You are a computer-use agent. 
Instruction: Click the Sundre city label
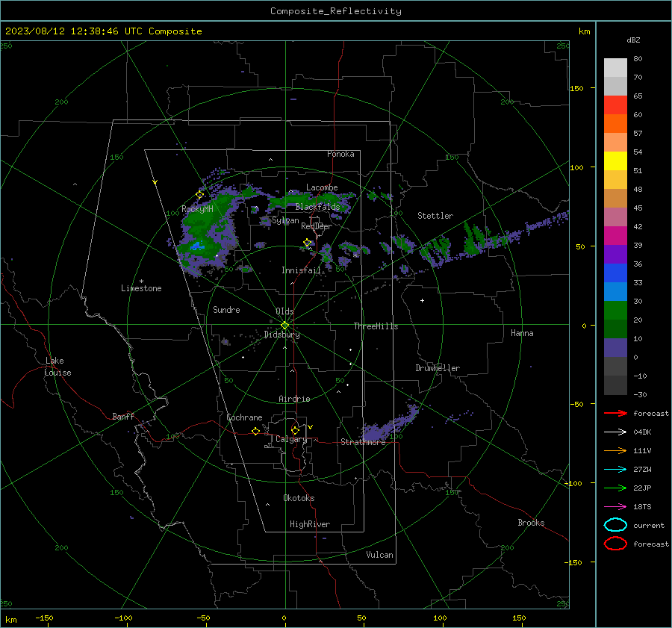click(226, 310)
